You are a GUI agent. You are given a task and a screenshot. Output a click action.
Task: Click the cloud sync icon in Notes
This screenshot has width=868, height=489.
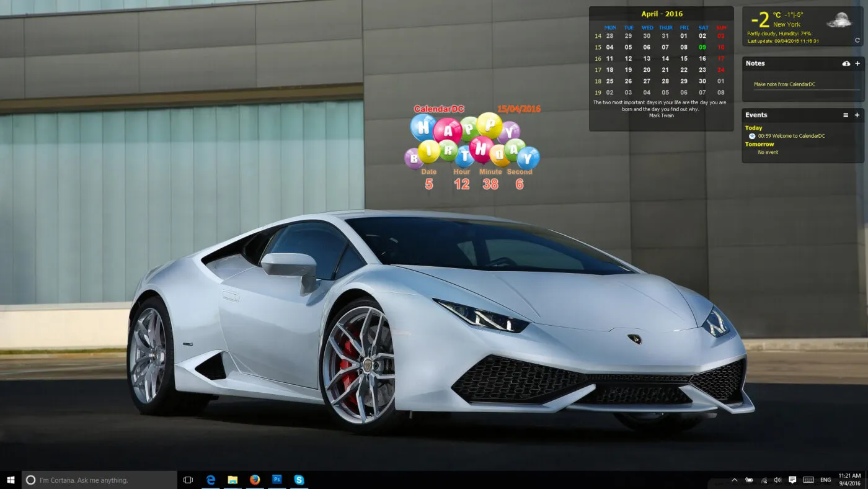point(846,63)
